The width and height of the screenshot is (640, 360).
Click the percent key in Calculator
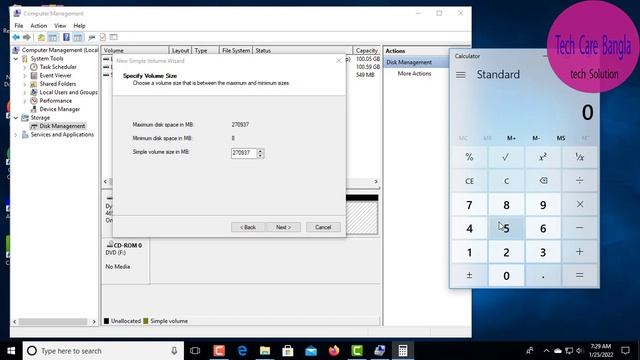point(469,157)
